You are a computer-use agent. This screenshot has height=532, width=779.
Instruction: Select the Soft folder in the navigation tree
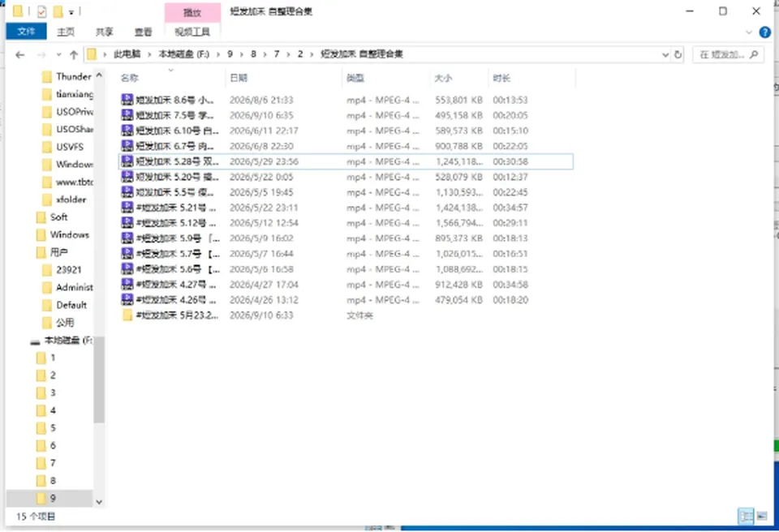click(x=58, y=217)
